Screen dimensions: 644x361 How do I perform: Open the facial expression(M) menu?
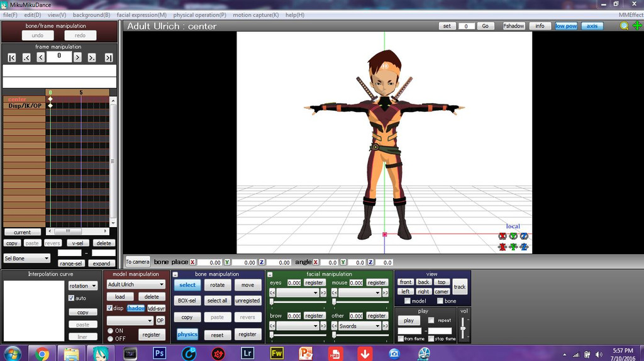pyautogui.click(x=142, y=15)
